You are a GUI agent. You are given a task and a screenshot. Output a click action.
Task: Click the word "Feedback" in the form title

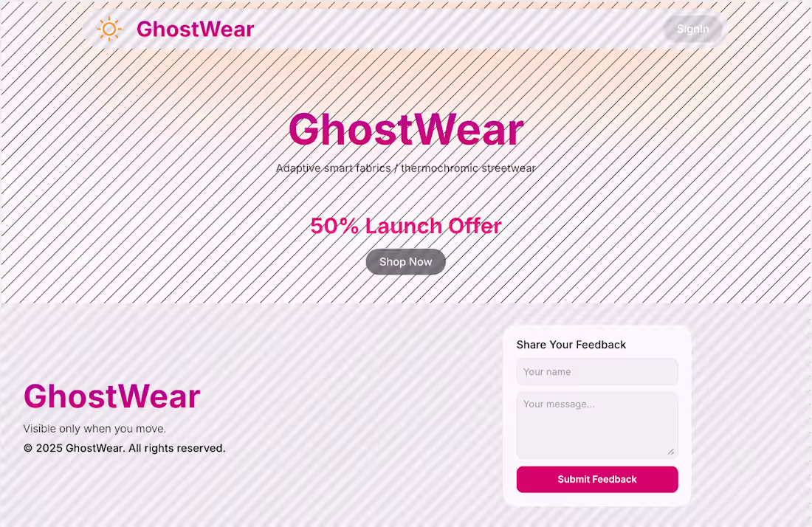coord(601,345)
